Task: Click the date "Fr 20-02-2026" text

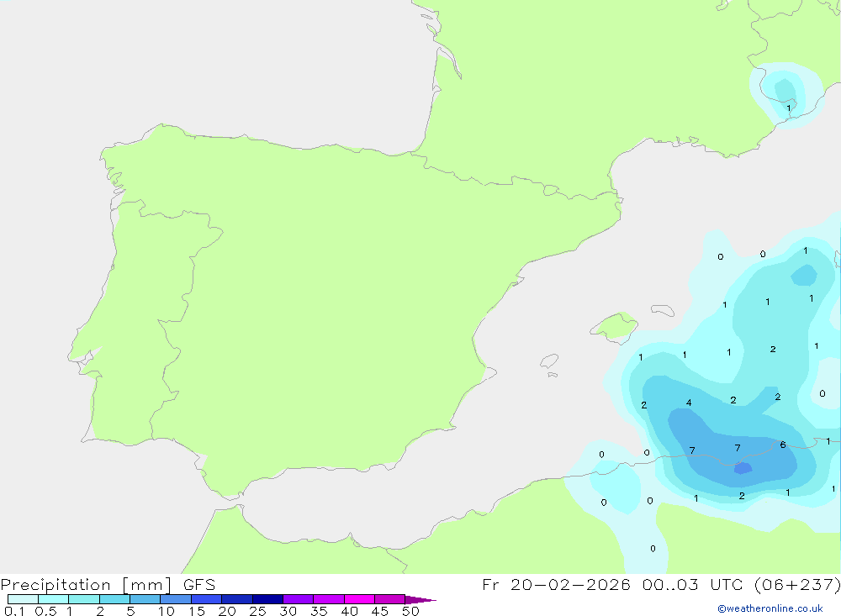Action: (x=556, y=584)
